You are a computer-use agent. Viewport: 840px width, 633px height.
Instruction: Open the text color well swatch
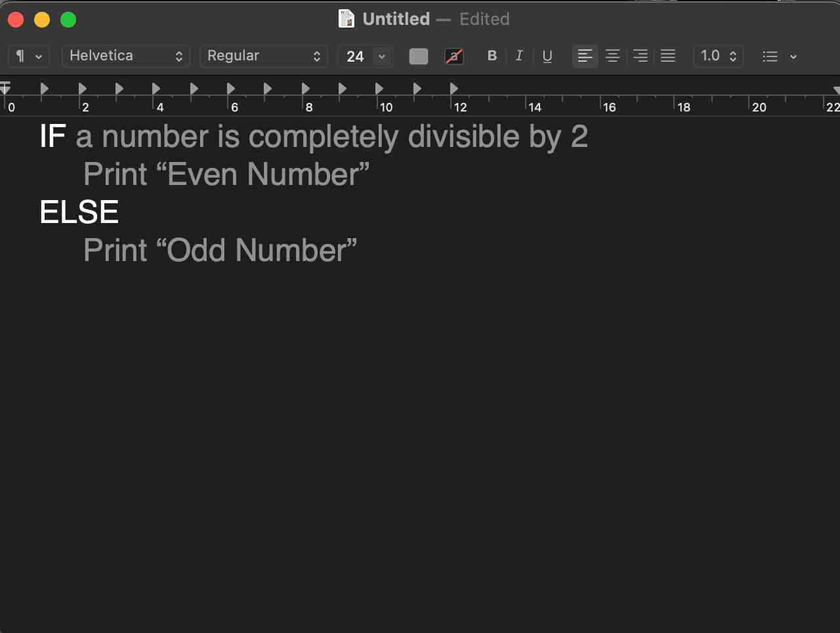click(x=418, y=56)
